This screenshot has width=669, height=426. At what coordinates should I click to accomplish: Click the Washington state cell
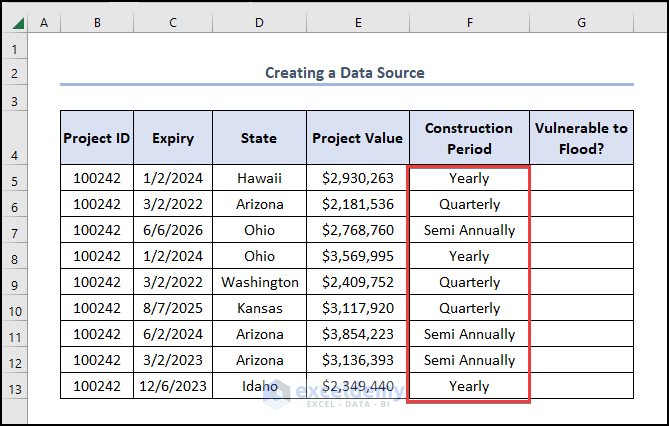(259, 282)
